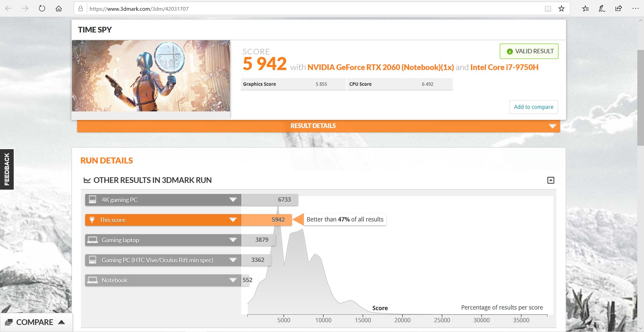Viewport: 644px width, 332px height.
Task: Click the 3362 score bar value
Action: 258,260
